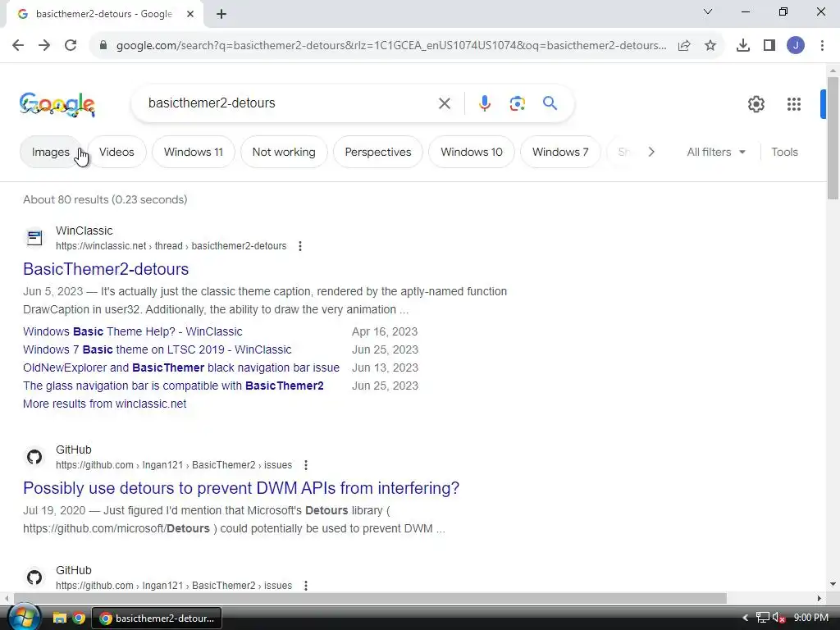
Task: Open options for the last GitHub result
Action: [306, 586]
